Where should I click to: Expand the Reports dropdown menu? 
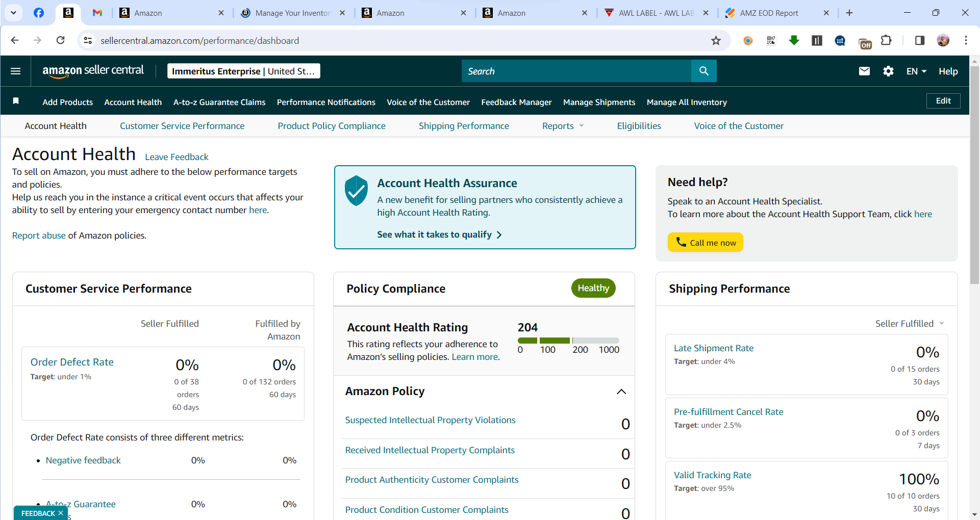click(563, 126)
